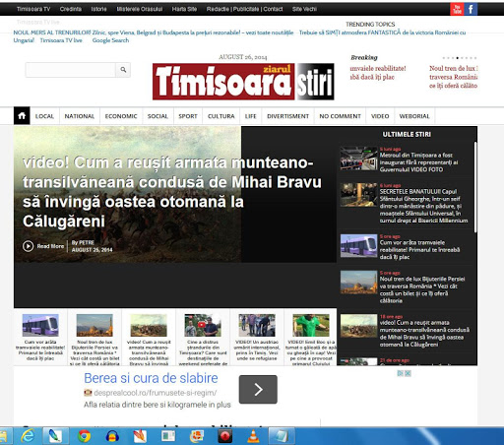The height and width of the screenshot is (445, 504).
Task: Open the blue feather app in the taskbar
Action: [55, 436]
